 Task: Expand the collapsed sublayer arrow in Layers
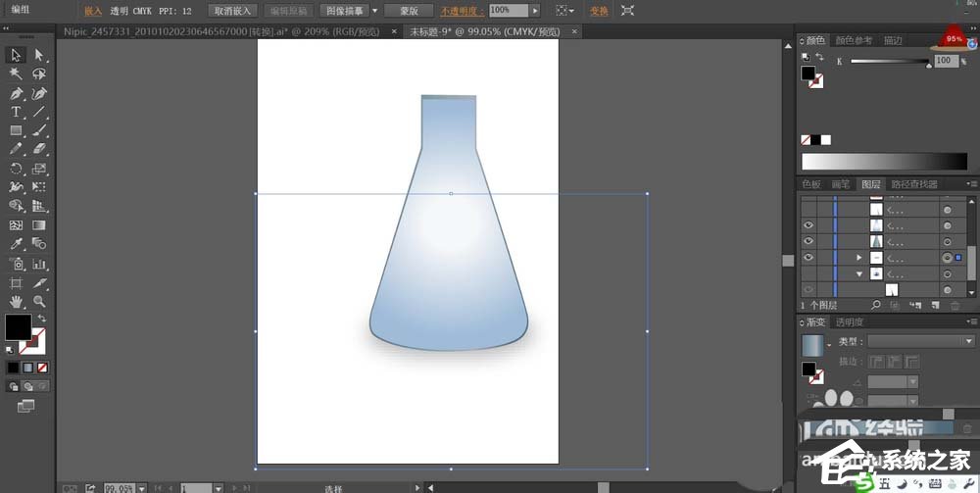point(859,258)
